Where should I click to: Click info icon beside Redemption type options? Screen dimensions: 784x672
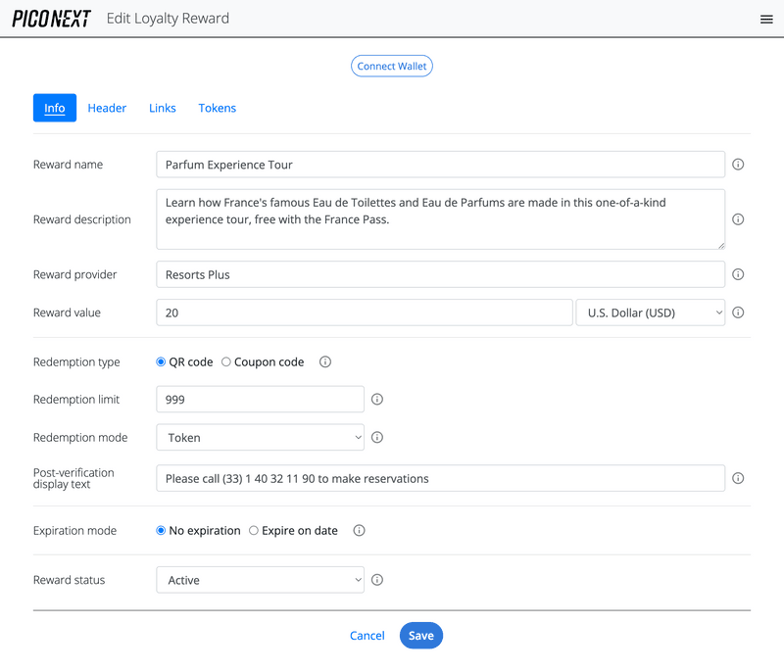pos(325,362)
